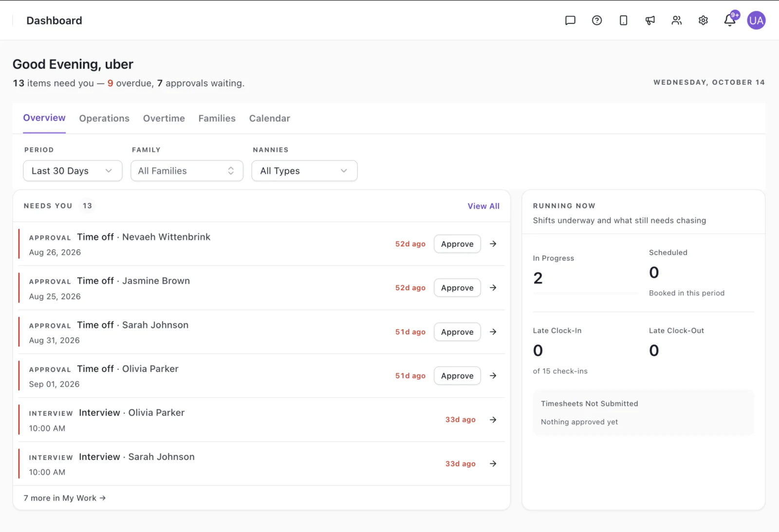Image resolution: width=779 pixels, height=532 pixels.
Task: Open the help question mark icon
Action: 597,20
